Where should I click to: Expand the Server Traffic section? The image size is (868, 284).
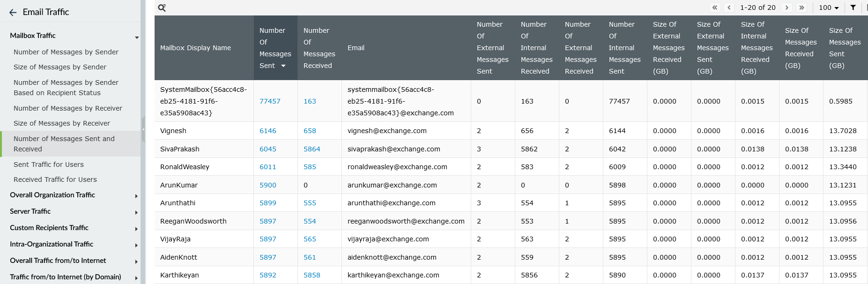pyautogui.click(x=136, y=212)
